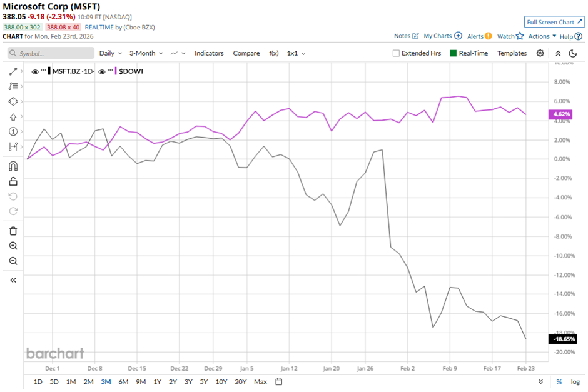Screen dimensions: 588x392
Task: Select the trend line drawing tool
Action: [x=13, y=71]
